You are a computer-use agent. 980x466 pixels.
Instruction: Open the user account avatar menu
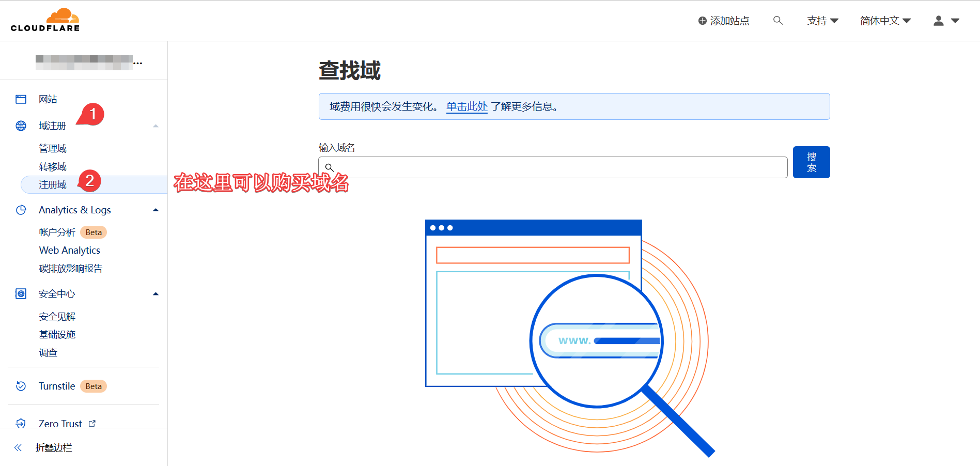(x=939, y=21)
